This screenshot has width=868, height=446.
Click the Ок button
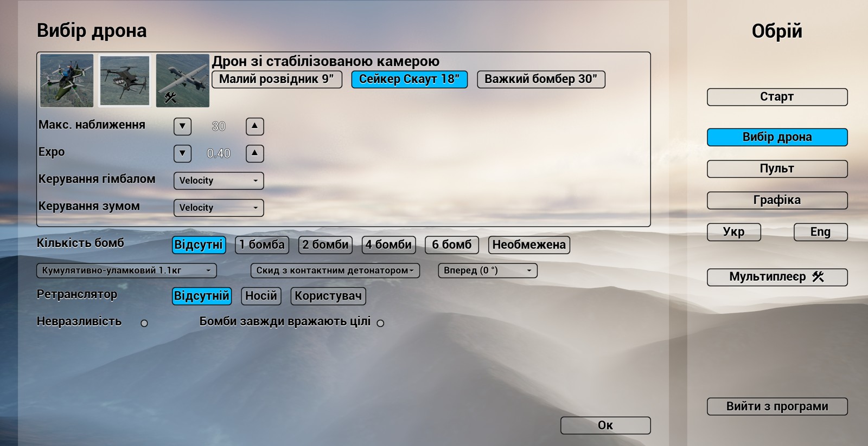pos(605,425)
